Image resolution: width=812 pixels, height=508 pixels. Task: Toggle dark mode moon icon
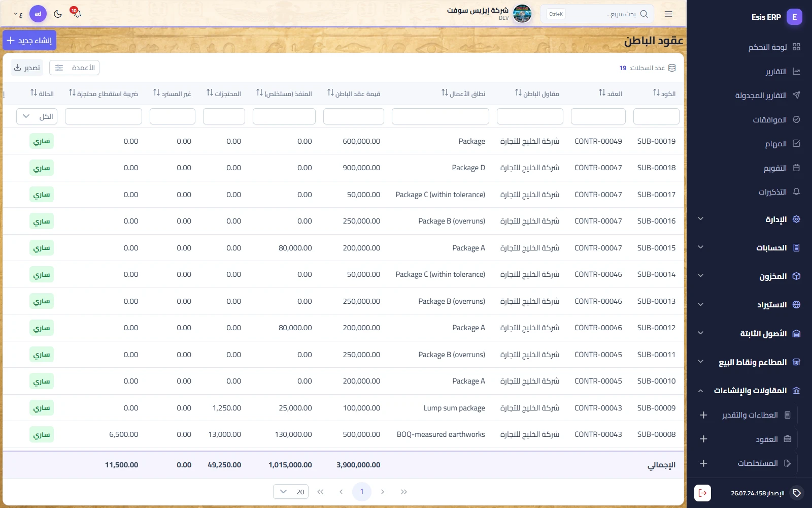tap(58, 14)
